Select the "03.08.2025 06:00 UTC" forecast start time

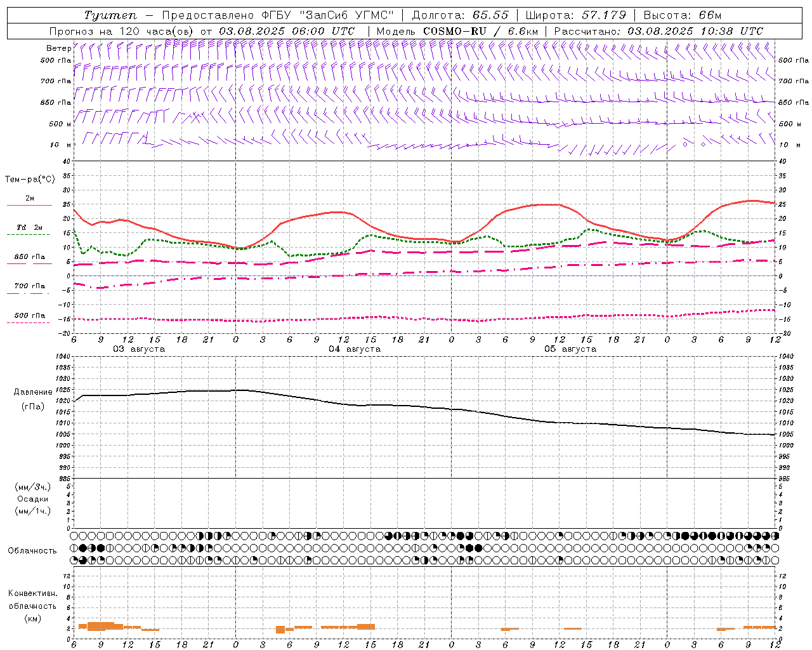pos(287,31)
